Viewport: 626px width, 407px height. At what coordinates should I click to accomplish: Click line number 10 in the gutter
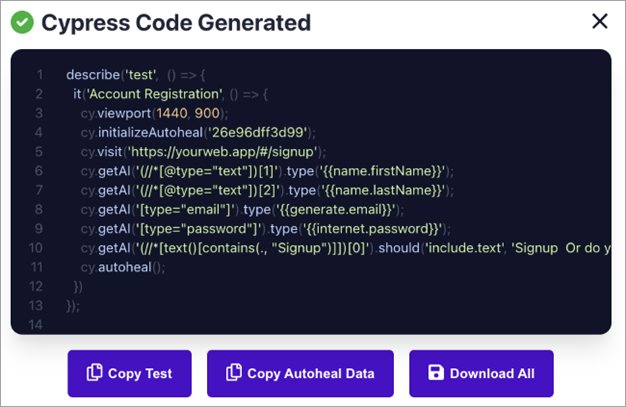pyautogui.click(x=38, y=248)
